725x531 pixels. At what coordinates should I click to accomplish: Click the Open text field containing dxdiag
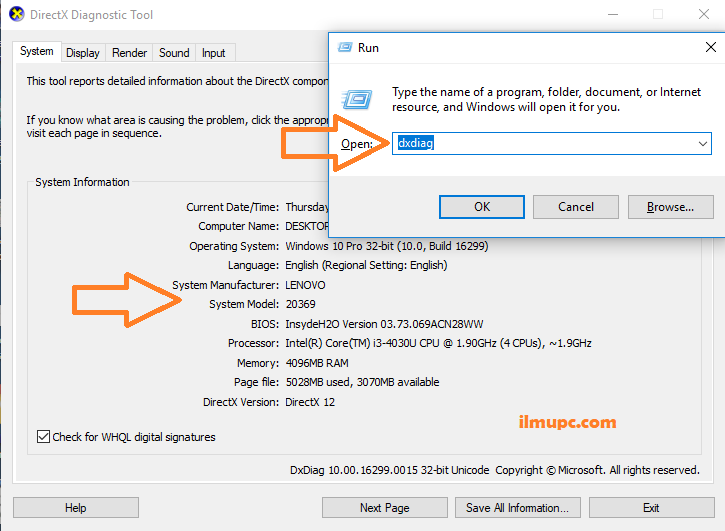[540, 144]
